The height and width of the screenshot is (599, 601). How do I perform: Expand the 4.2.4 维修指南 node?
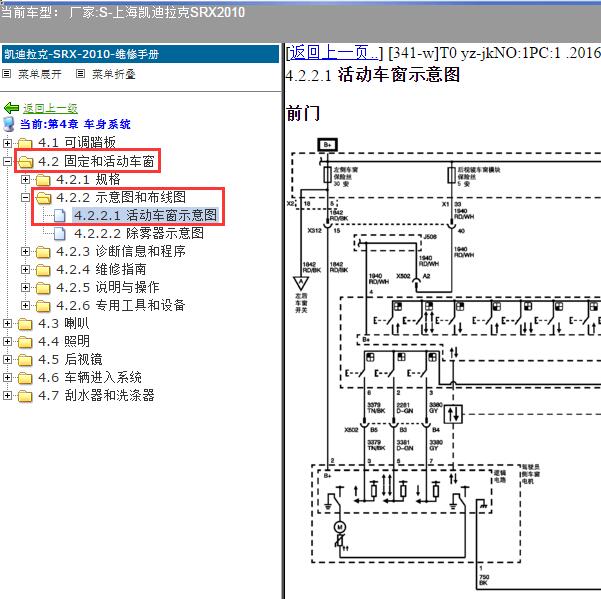pos(25,269)
